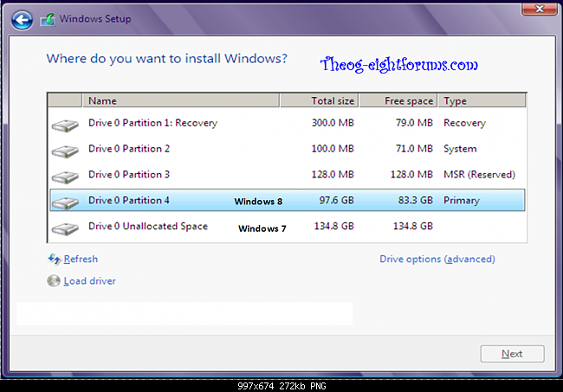This screenshot has width=563, height=392.
Task: Click the Load driver link
Action: click(x=90, y=281)
